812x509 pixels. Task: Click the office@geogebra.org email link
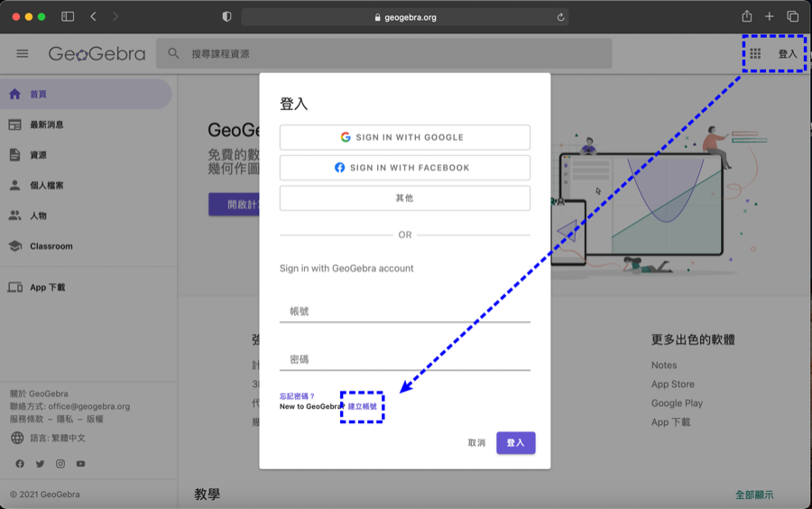pos(89,406)
